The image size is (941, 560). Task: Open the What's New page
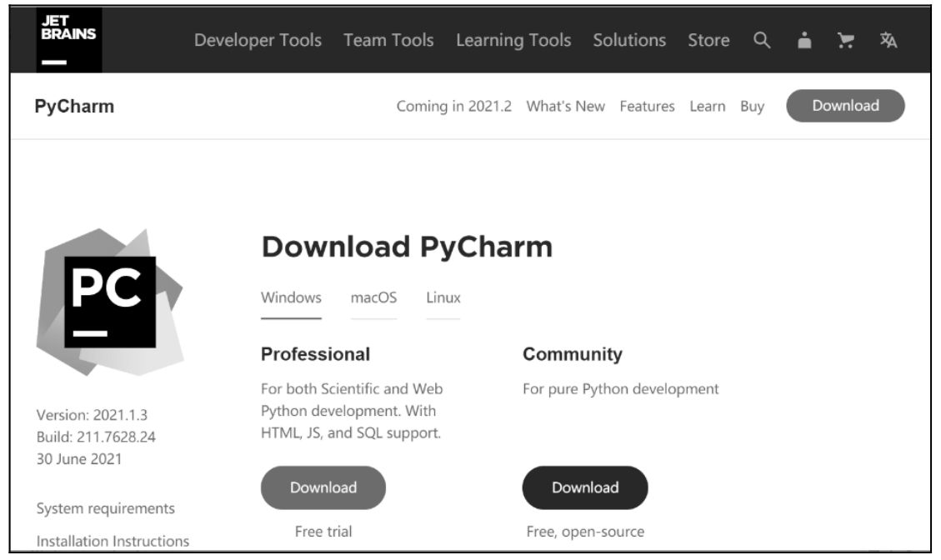[x=565, y=106]
